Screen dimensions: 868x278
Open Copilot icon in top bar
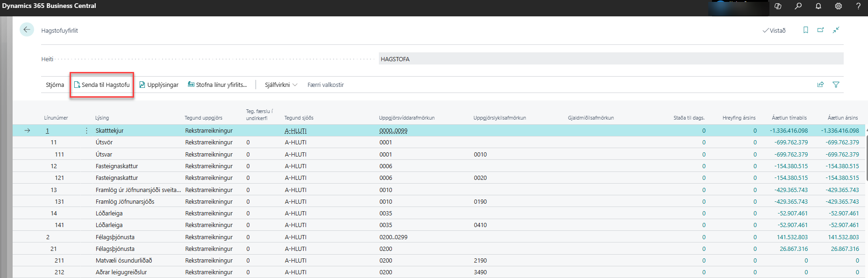coord(778,6)
